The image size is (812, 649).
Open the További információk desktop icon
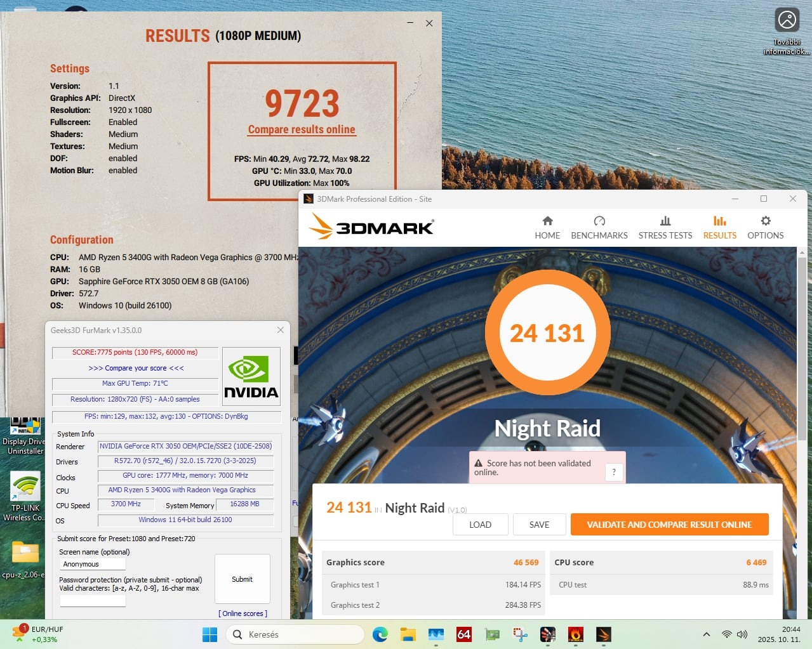787,31
